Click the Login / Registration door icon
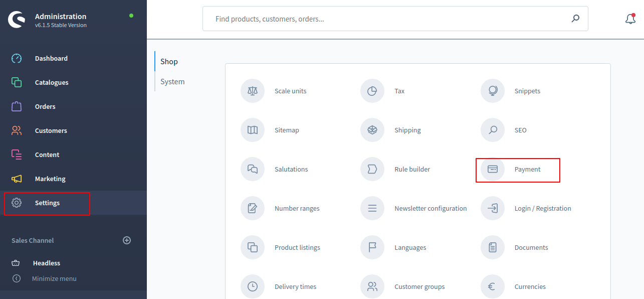The image size is (644, 299). pyautogui.click(x=493, y=209)
